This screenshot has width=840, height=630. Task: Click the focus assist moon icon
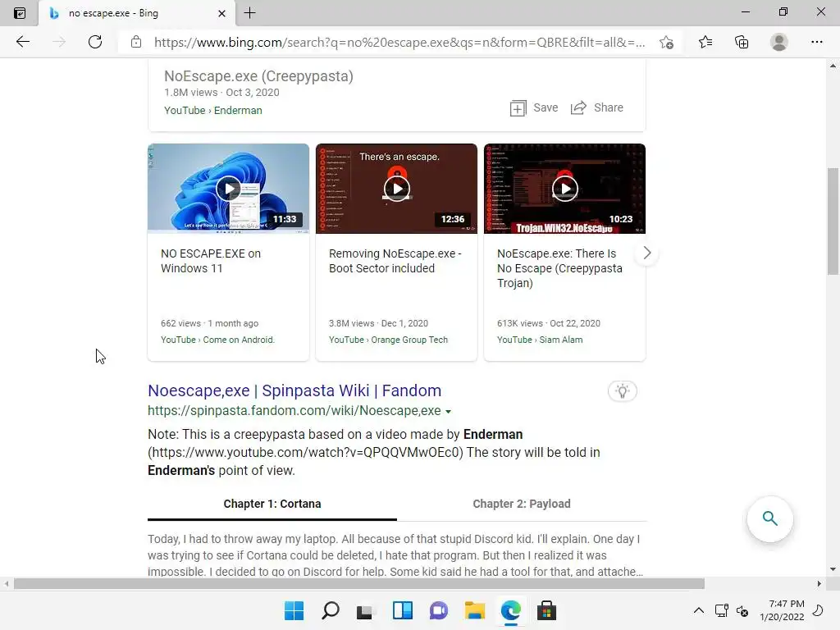click(818, 610)
